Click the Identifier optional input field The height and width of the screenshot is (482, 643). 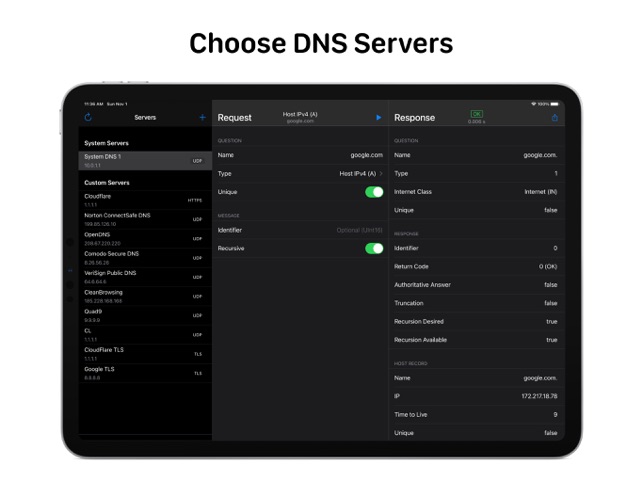pyautogui.click(x=300, y=230)
